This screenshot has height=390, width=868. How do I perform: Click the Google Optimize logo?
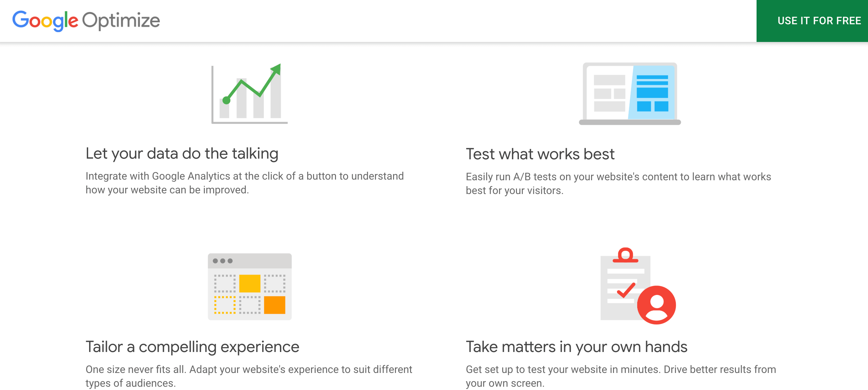[86, 20]
